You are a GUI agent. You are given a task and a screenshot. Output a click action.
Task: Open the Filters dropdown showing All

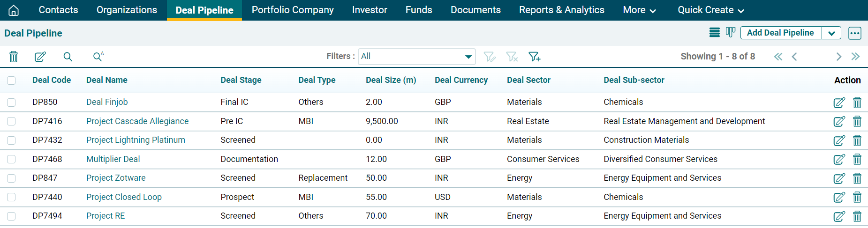(x=416, y=57)
